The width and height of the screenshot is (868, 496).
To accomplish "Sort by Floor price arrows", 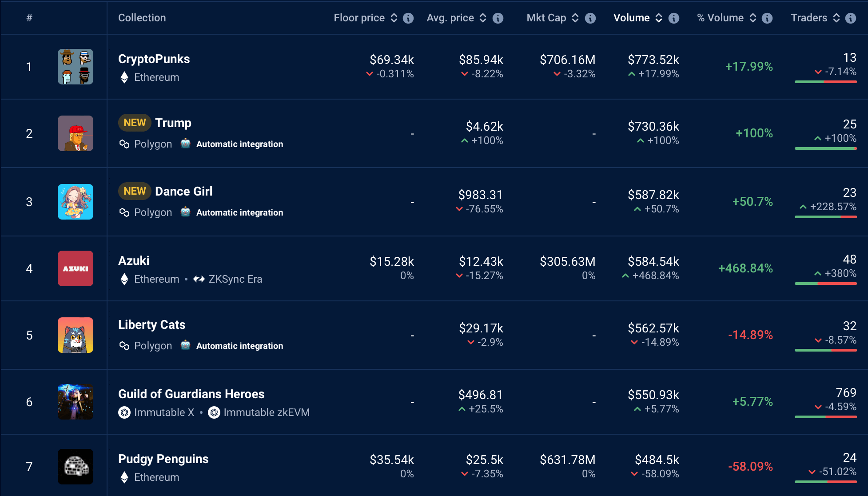I will tap(394, 18).
